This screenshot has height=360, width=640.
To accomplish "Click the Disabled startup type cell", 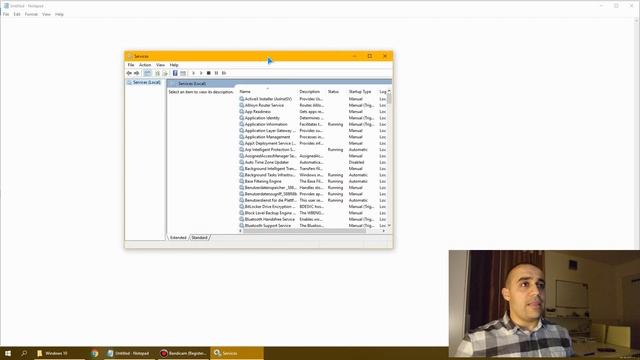I will coord(356,162).
